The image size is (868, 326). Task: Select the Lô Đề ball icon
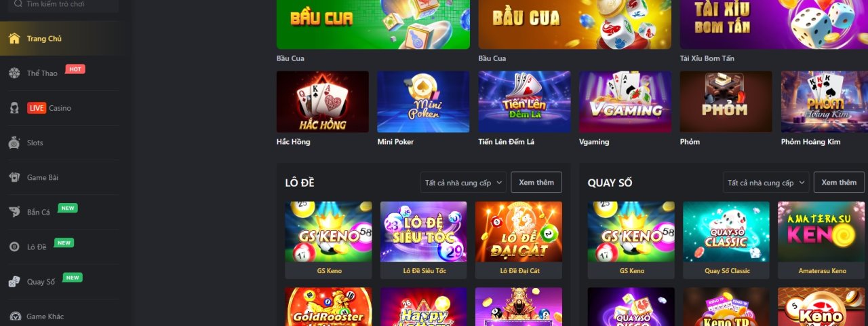tap(14, 247)
